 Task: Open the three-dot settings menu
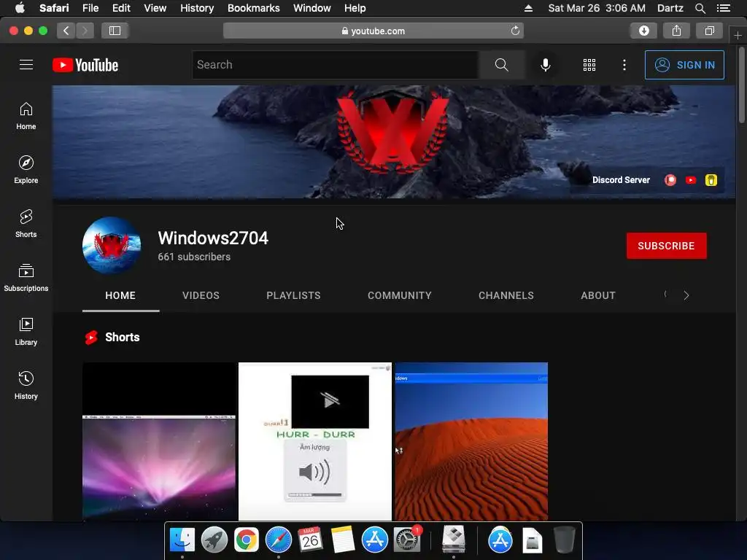click(x=624, y=65)
